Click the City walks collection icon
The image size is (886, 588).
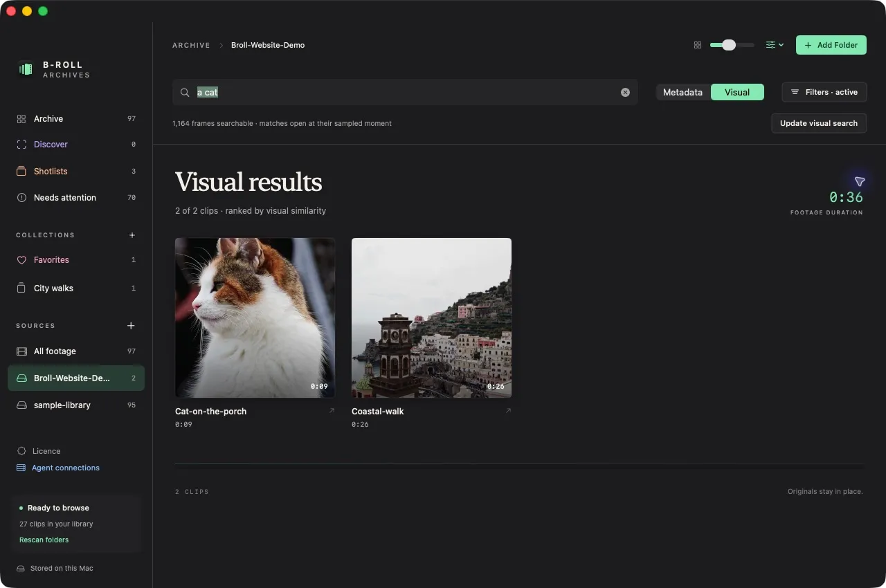click(21, 288)
